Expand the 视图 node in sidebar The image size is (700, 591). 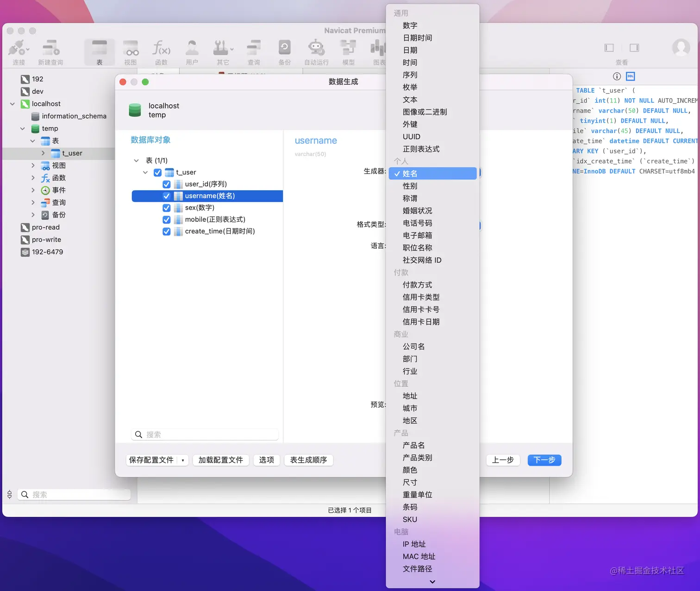coord(33,166)
